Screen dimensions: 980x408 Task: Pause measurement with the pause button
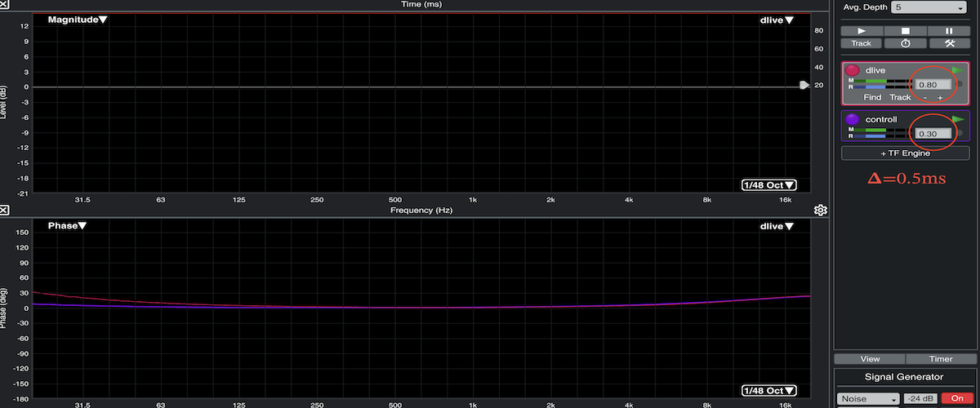coord(950,30)
